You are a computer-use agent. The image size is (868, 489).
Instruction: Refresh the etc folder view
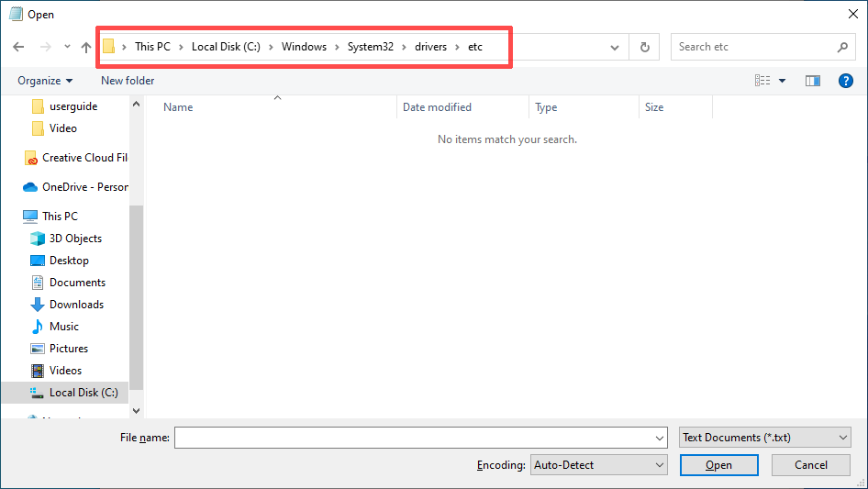(644, 47)
